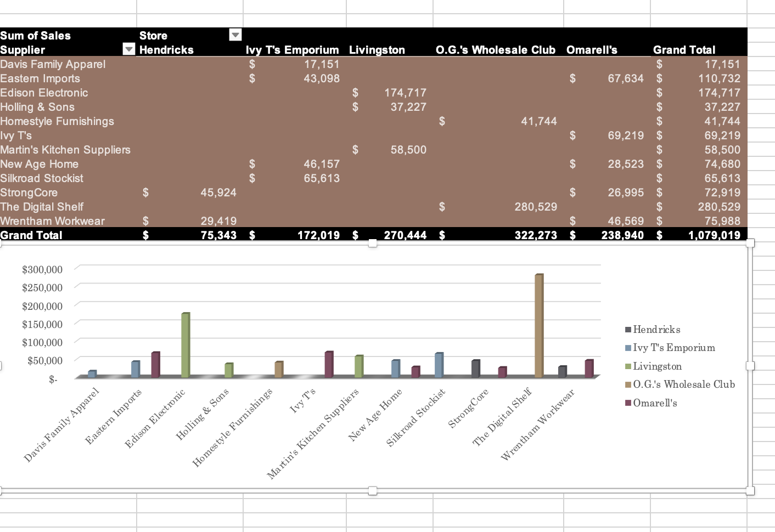Select the Omarell's legend swatch
This screenshot has width=775, height=532.
pyautogui.click(x=628, y=403)
